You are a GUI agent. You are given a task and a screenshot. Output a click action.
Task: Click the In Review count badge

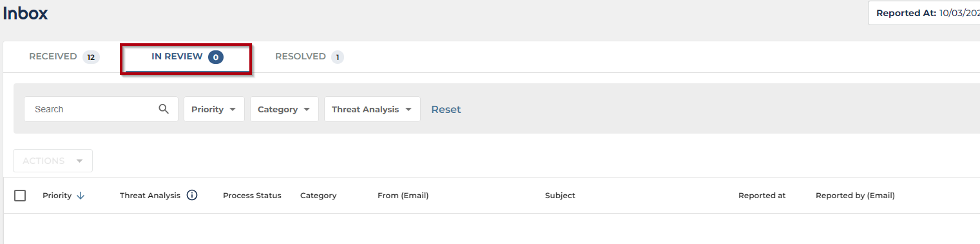pyautogui.click(x=216, y=57)
